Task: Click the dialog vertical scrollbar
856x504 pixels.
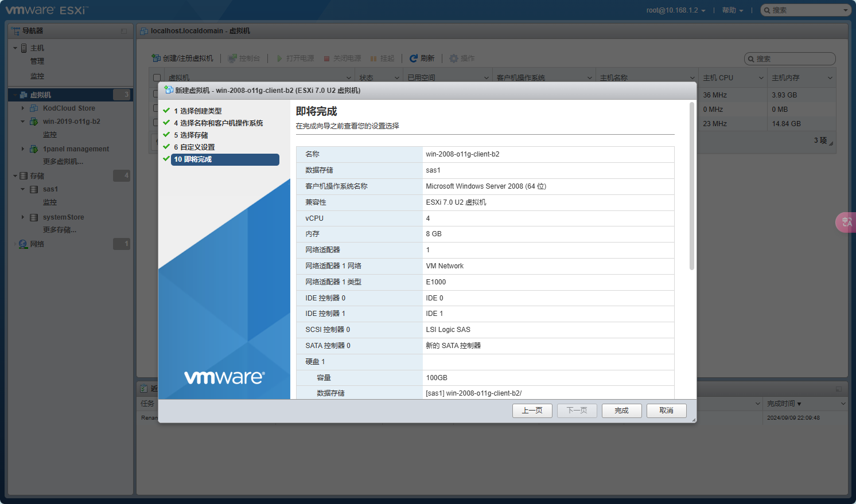Action: [692, 186]
